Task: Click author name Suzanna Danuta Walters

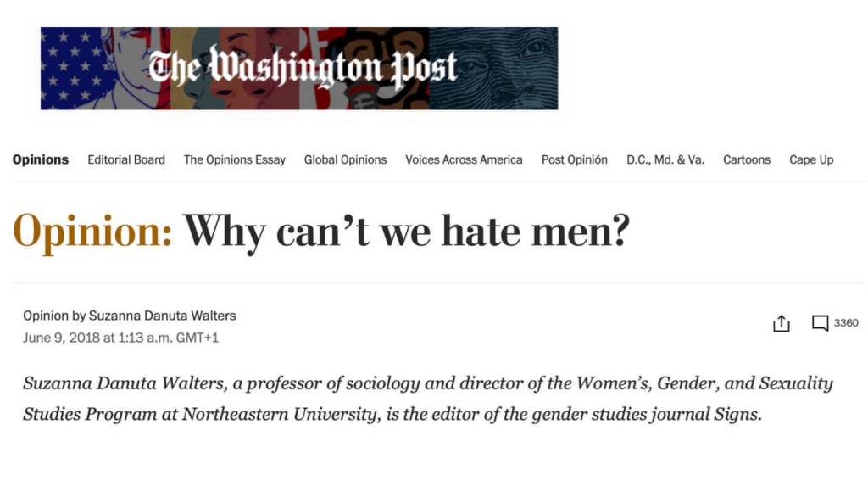Action: (162, 316)
